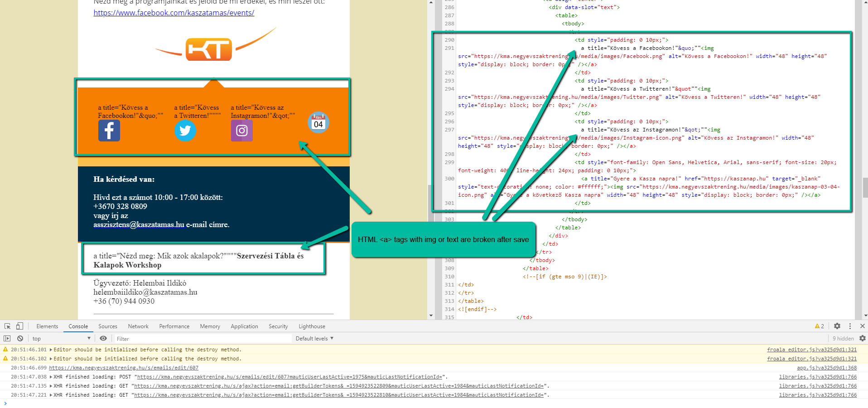
Task: Open the Performance tab
Action: (x=174, y=326)
